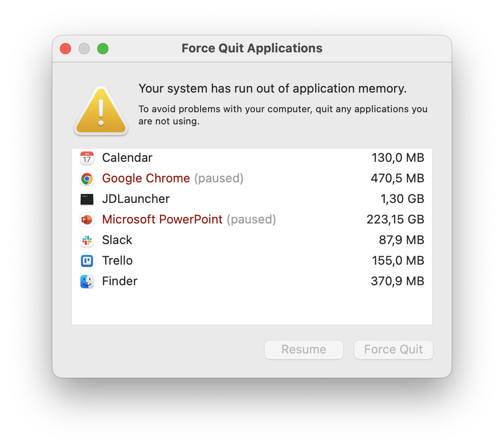Select the JDLauncher terminal icon
The height and width of the screenshot is (447, 504).
click(87, 199)
